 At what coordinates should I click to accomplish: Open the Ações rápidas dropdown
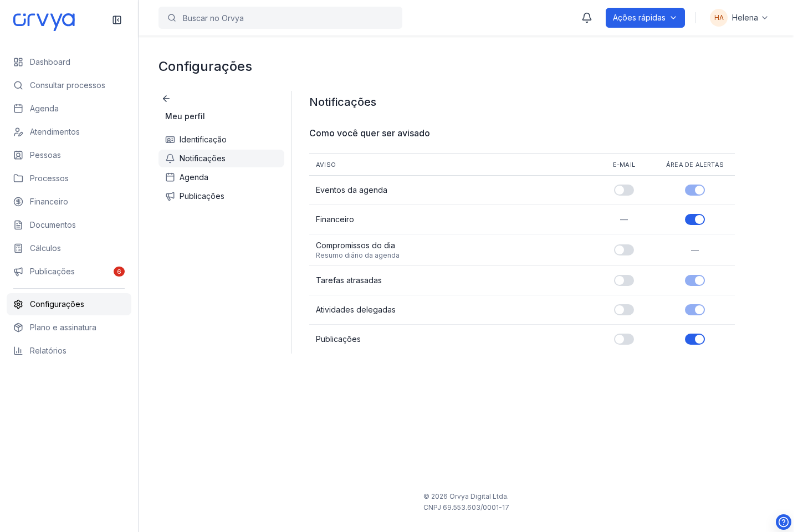pyautogui.click(x=645, y=18)
